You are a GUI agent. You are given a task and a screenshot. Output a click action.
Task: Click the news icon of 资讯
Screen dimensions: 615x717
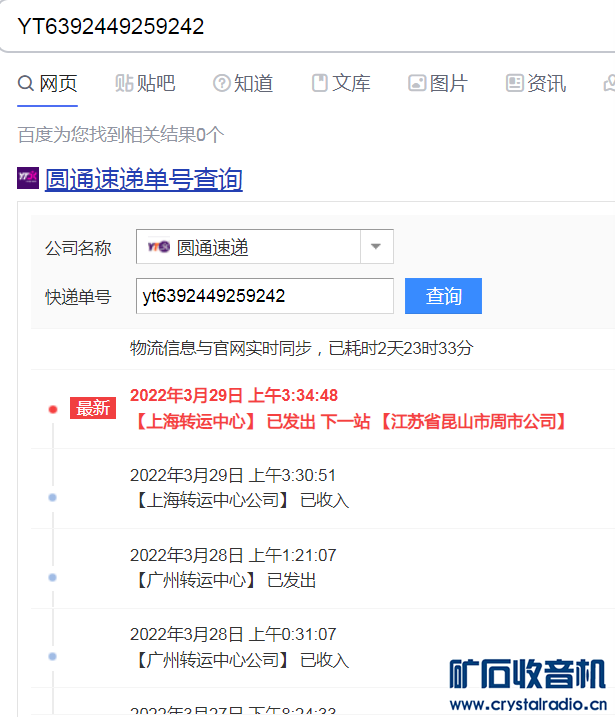[x=514, y=84]
